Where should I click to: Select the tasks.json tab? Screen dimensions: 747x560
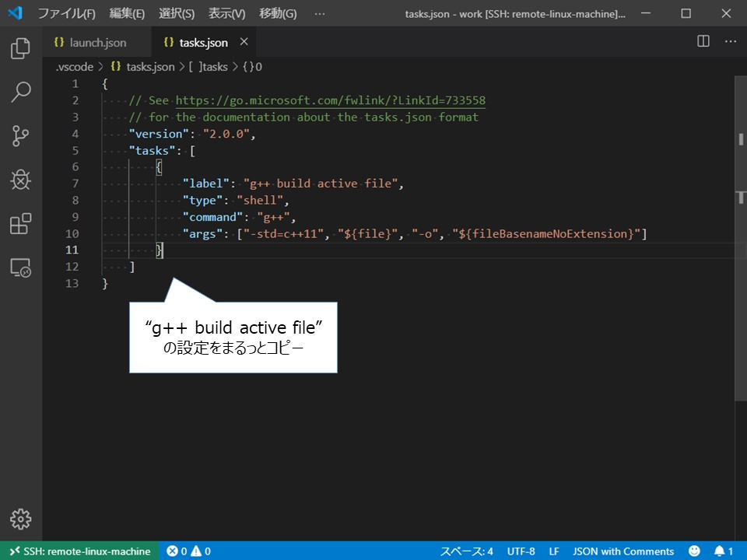(203, 42)
